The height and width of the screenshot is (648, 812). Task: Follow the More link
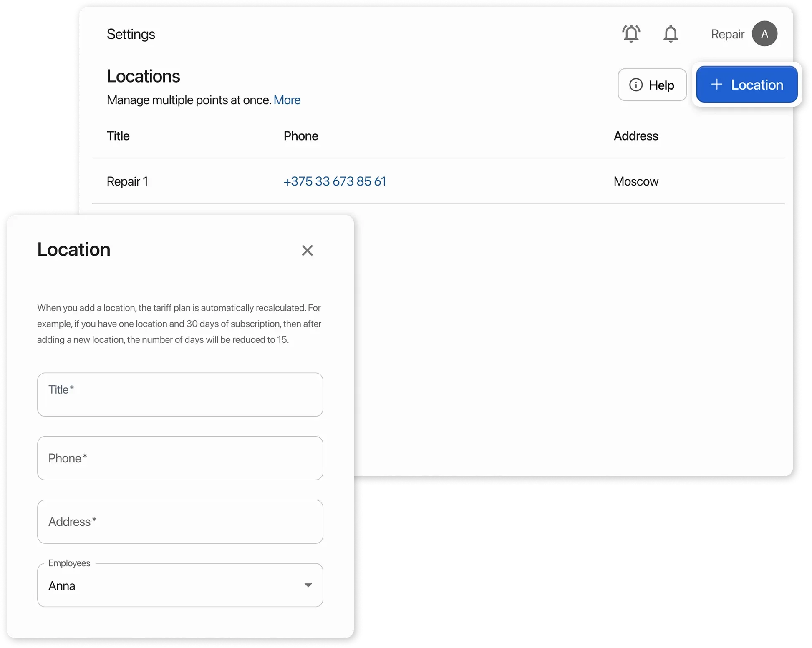point(287,100)
